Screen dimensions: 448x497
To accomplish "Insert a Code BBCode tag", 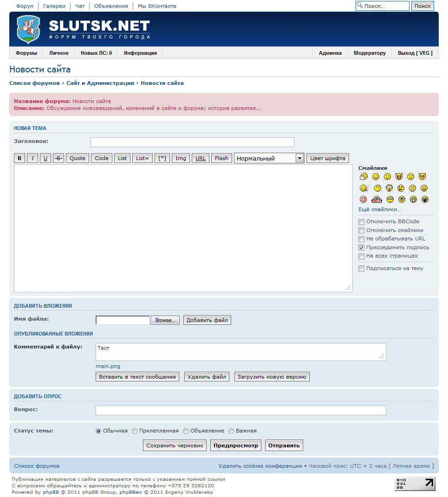I will [x=102, y=158].
